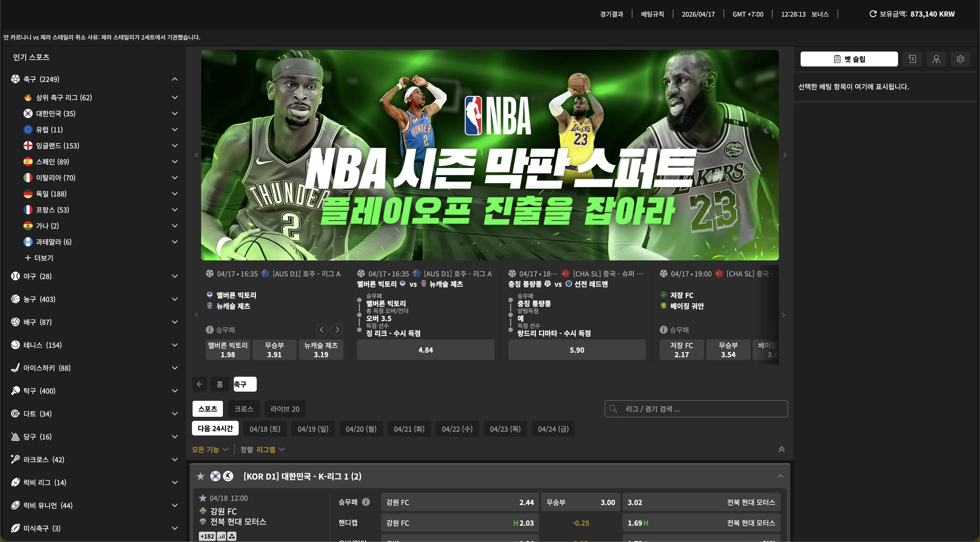Switch to the 크로스 tab
Viewport: 980px width, 542px height.
point(244,409)
